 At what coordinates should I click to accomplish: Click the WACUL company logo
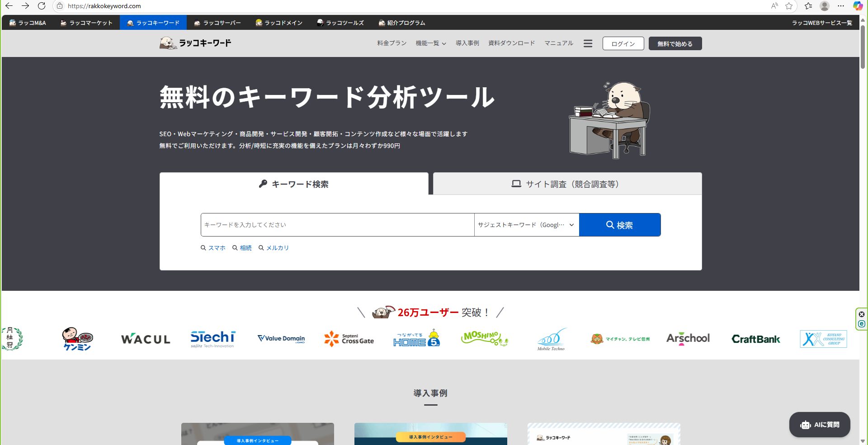146,339
